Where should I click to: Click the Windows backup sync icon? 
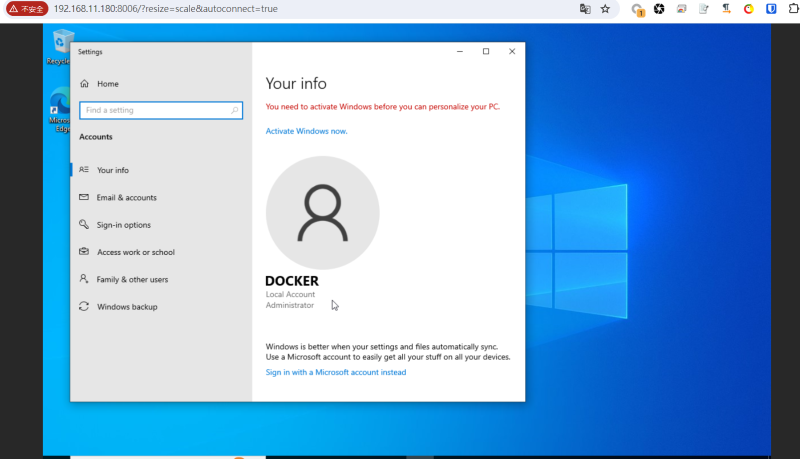[x=84, y=306]
